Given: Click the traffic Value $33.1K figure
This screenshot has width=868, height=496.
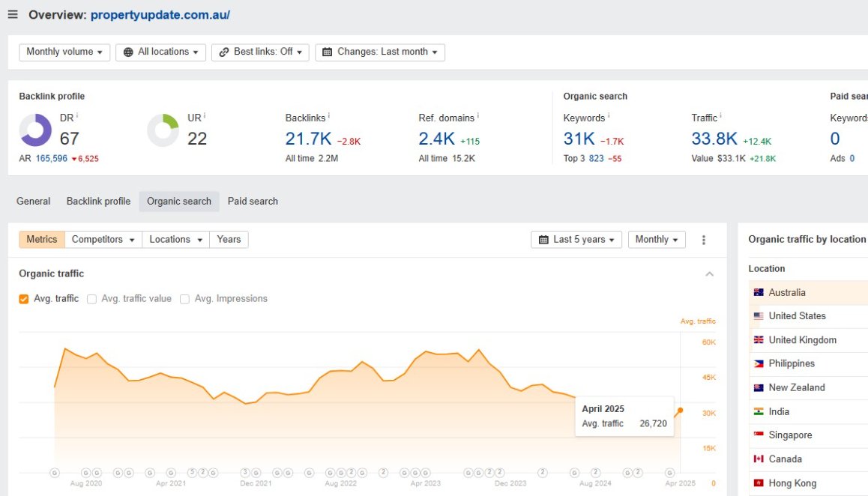Looking at the screenshot, I should click(x=732, y=158).
